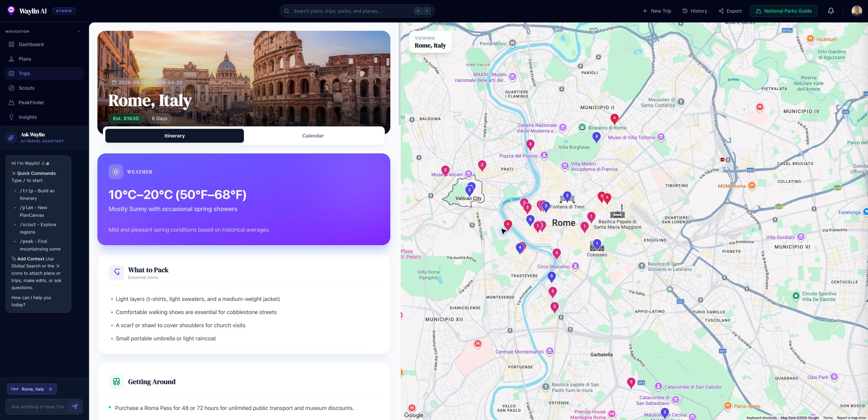Click the Centrale Montemartini museum icon
Viewport: 868px width, 420px height.
click(x=550, y=351)
